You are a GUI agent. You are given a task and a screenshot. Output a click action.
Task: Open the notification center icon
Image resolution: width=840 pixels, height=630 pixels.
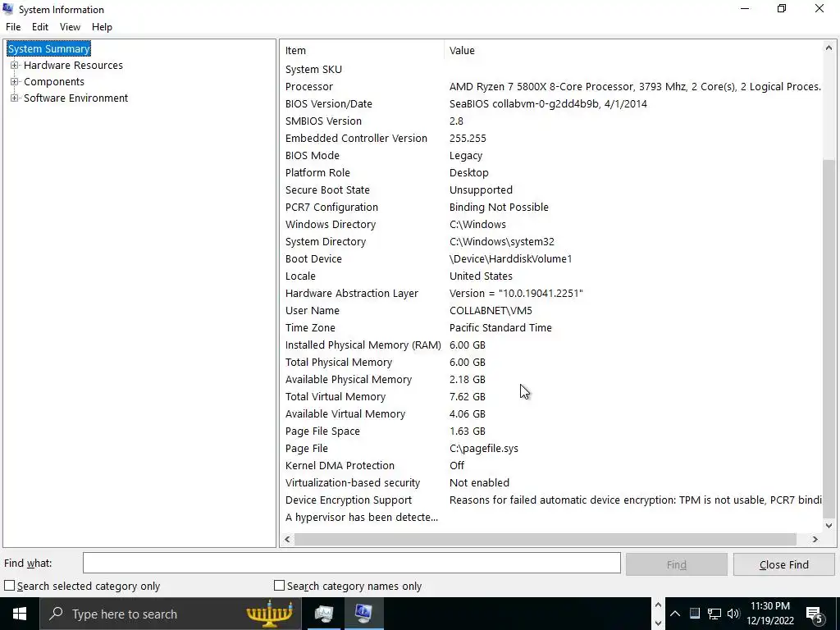(815, 614)
